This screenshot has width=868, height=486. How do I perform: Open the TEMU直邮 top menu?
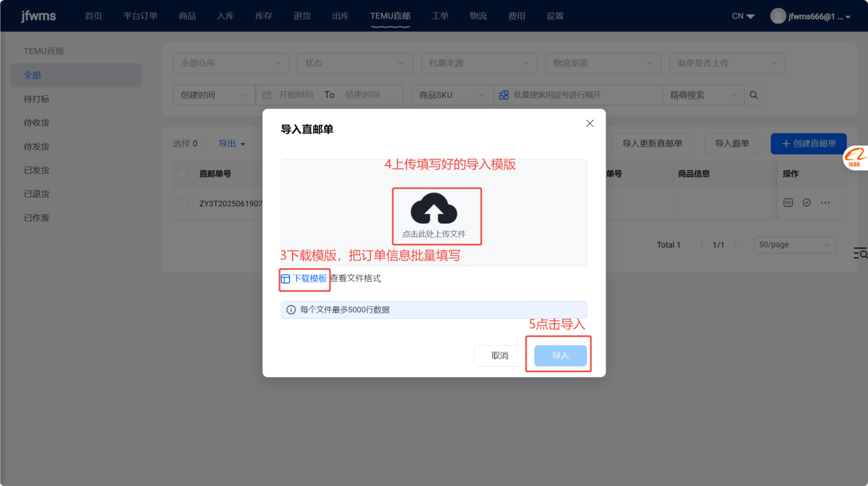pyautogui.click(x=390, y=16)
